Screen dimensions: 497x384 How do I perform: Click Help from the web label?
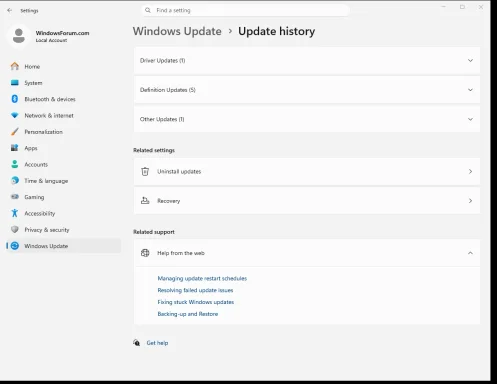[181, 253]
